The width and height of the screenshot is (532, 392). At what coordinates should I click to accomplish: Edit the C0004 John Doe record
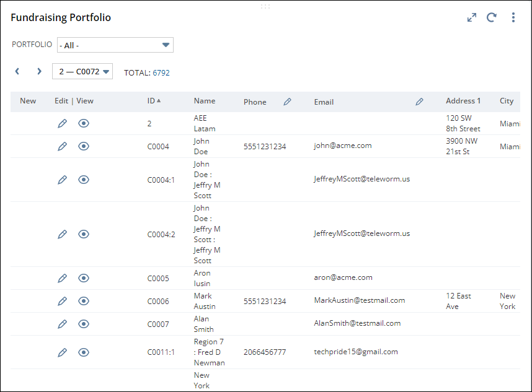(x=62, y=147)
